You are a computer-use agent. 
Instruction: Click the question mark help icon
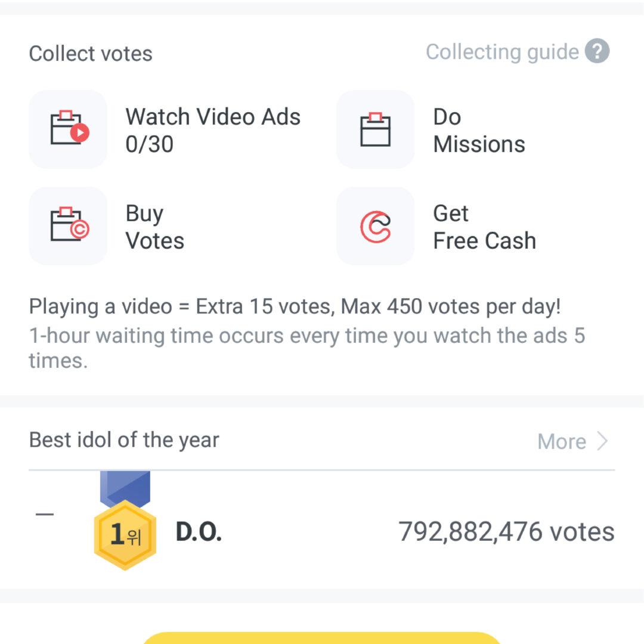(x=597, y=52)
